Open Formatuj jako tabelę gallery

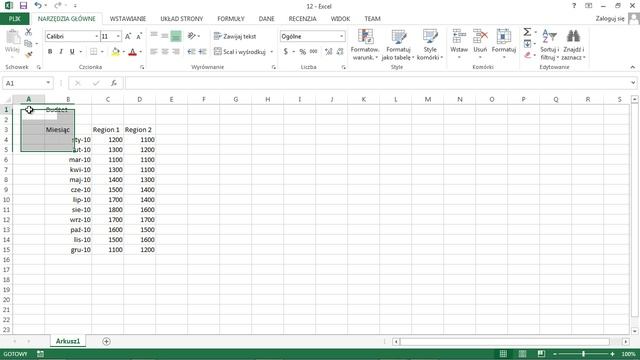(x=398, y=44)
